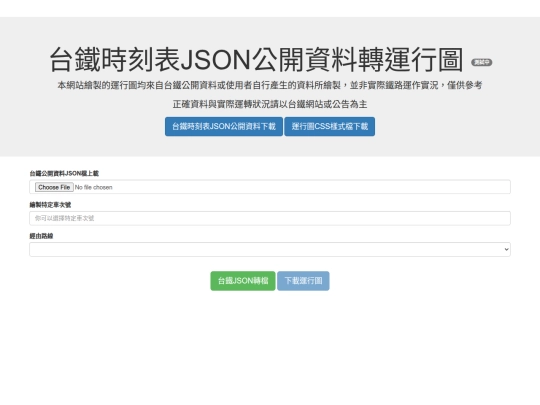Click the page title 台鐵時刻表JSON公開資料轉運行圖
Screen dimensions: 540x405
pos(256,60)
